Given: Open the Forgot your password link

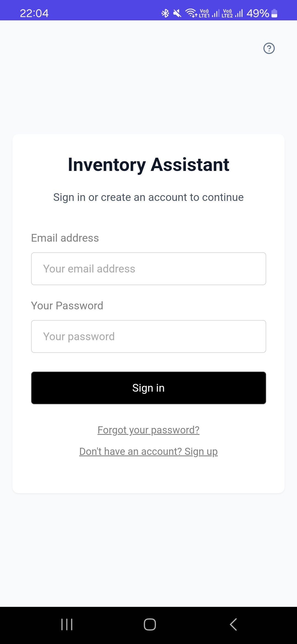Looking at the screenshot, I should 148,430.
